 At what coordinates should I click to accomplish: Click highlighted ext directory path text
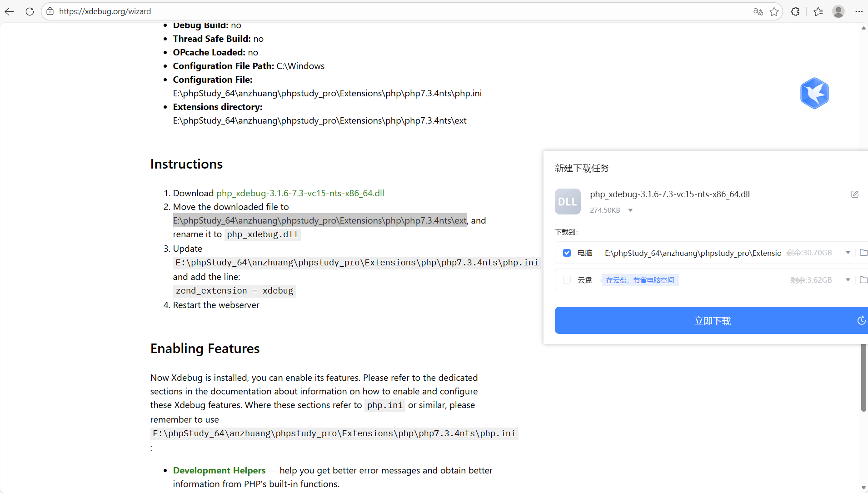pos(319,220)
